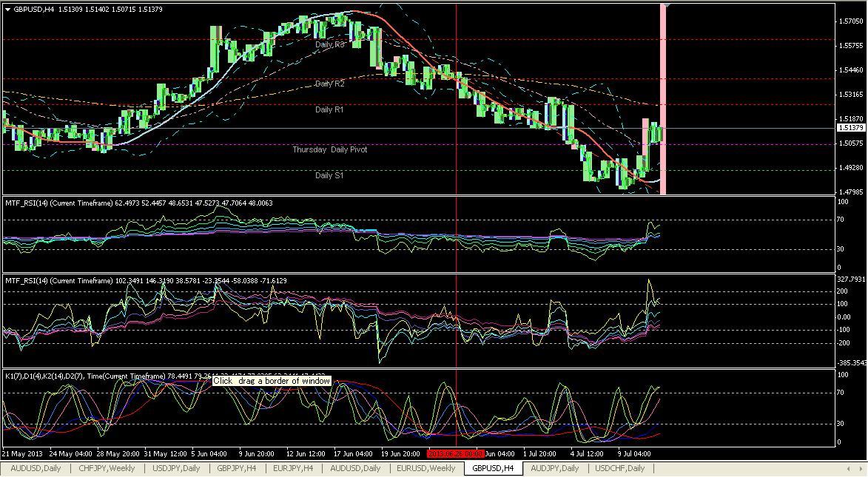Click time axis label "9 Jun 20:00"
868x477 pixels.
coord(257,454)
